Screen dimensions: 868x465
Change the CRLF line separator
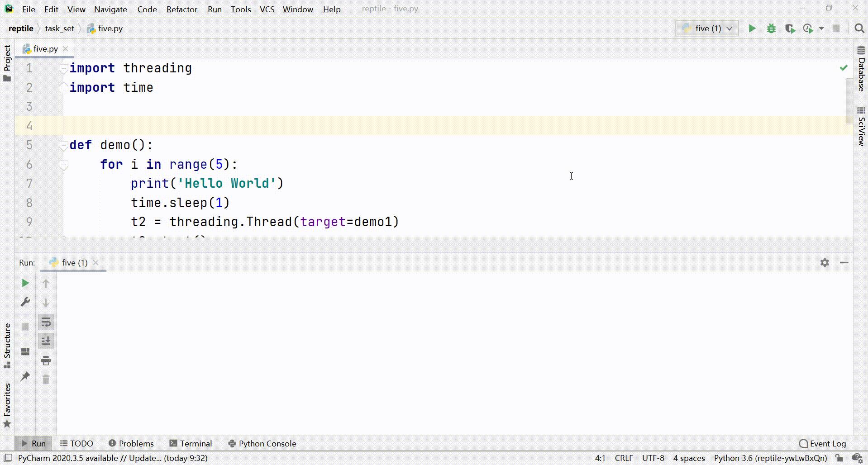click(624, 458)
